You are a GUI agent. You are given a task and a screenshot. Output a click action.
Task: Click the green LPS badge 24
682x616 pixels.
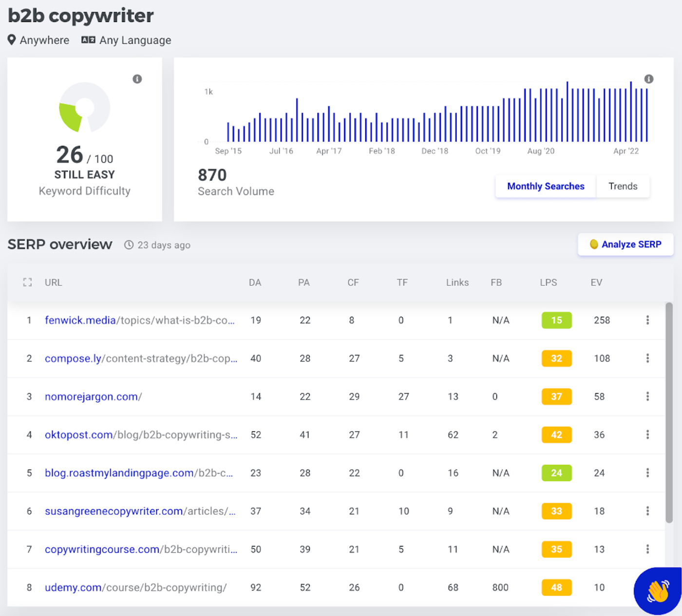[x=556, y=473]
